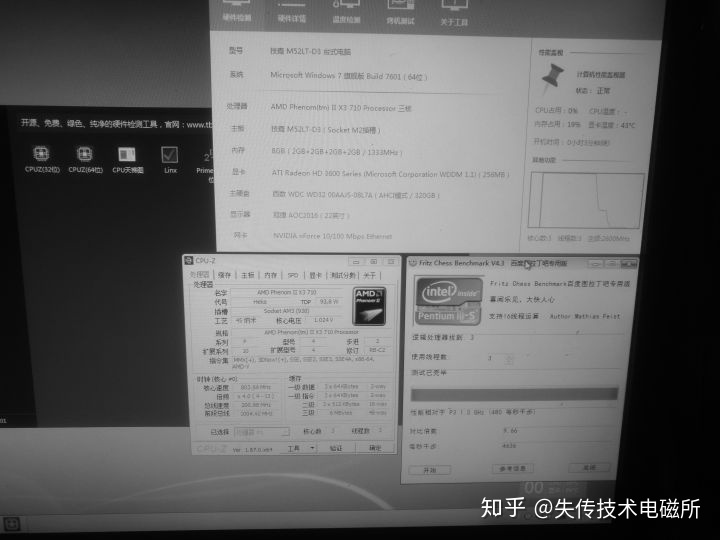Expand the 工具 dropdown arrow in CPU-Z
720x540 pixels.
pyautogui.click(x=312, y=448)
